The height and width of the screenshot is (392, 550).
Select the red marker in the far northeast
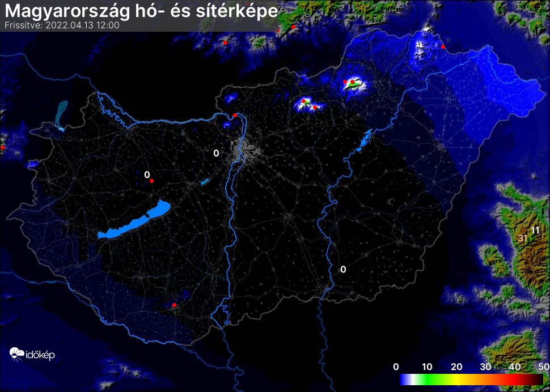pyautogui.click(x=443, y=46)
